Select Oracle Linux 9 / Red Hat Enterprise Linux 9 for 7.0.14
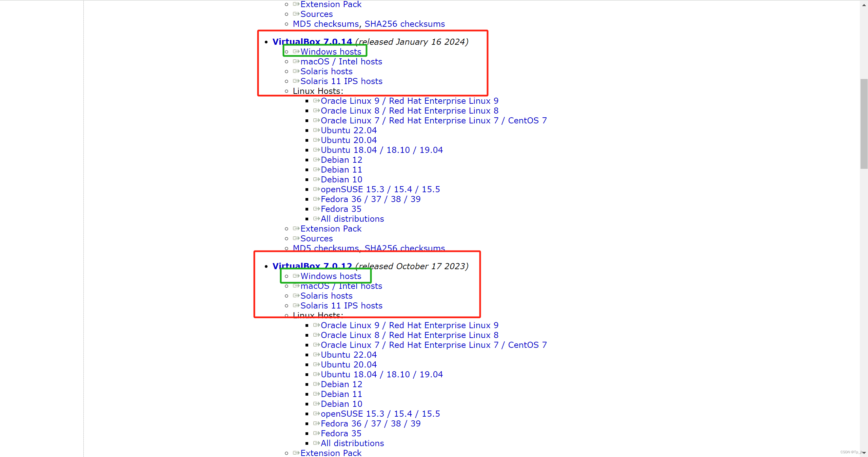The image size is (868, 457). pyautogui.click(x=409, y=100)
